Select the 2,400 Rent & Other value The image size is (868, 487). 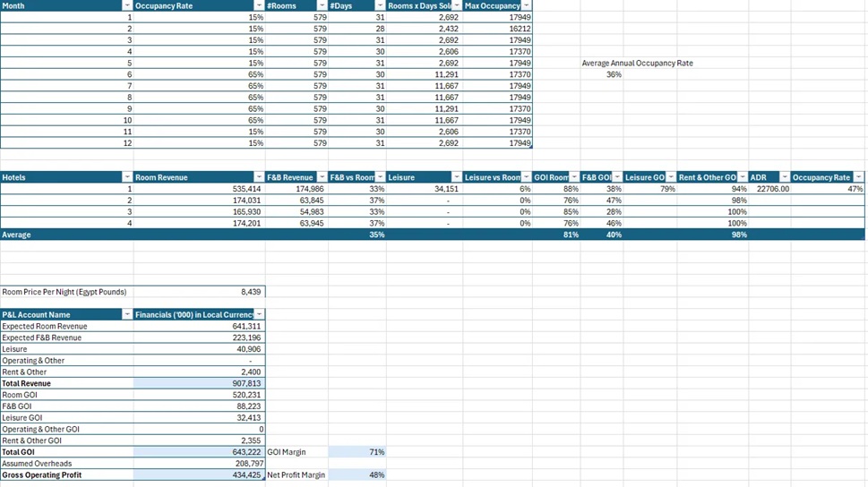pyautogui.click(x=199, y=372)
